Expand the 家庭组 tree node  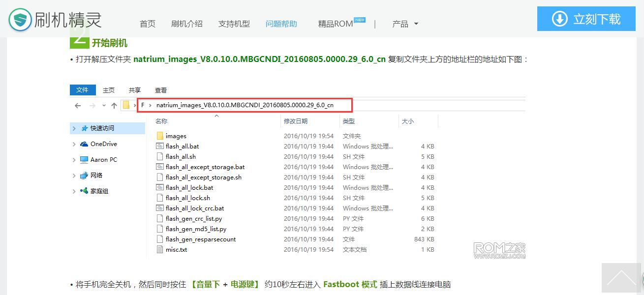[74, 191]
